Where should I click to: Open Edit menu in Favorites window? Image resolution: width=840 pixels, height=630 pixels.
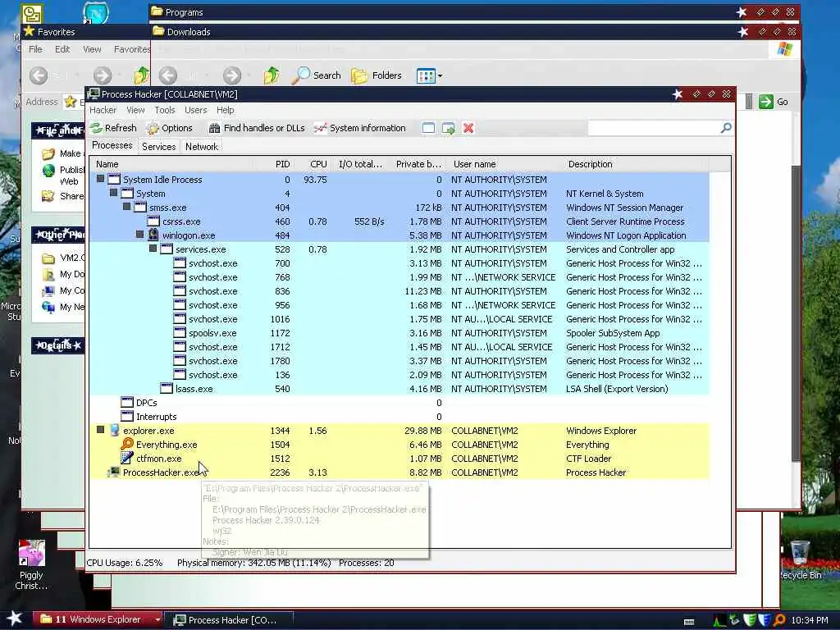click(62, 49)
